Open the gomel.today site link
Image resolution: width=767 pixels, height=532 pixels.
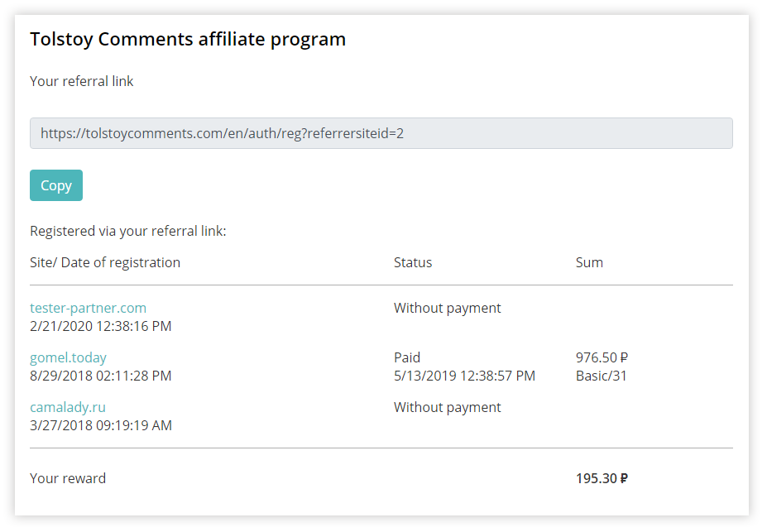coord(68,357)
